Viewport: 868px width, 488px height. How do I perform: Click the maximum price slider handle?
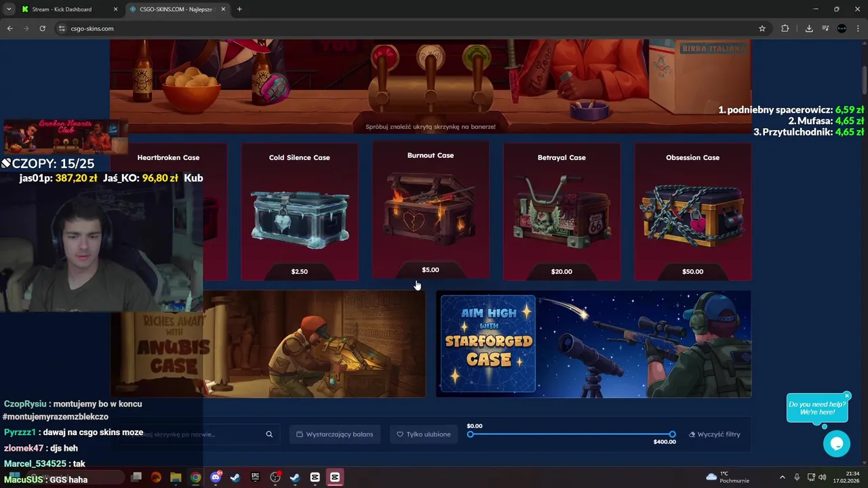pyautogui.click(x=672, y=434)
